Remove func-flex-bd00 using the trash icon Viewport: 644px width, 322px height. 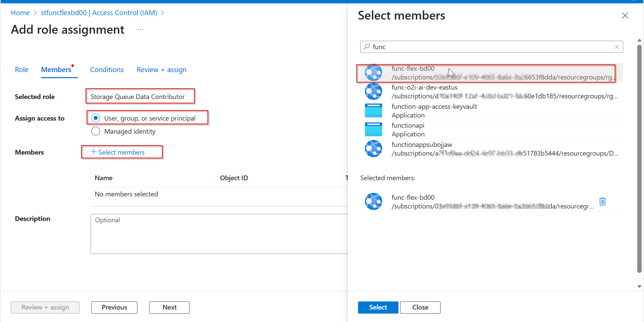(x=603, y=201)
